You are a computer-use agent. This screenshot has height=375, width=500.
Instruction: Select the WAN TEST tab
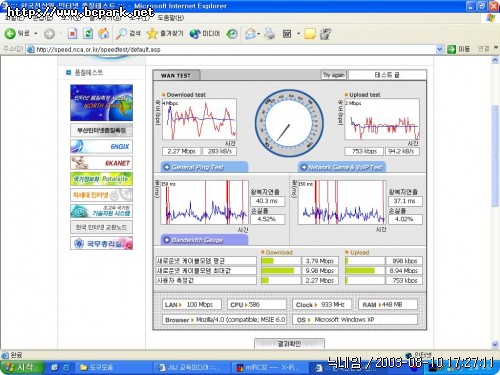176,75
